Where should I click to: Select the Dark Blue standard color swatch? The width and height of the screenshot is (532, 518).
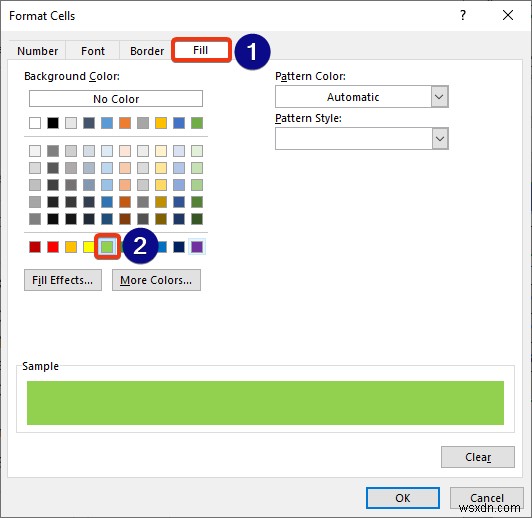tap(179, 247)
